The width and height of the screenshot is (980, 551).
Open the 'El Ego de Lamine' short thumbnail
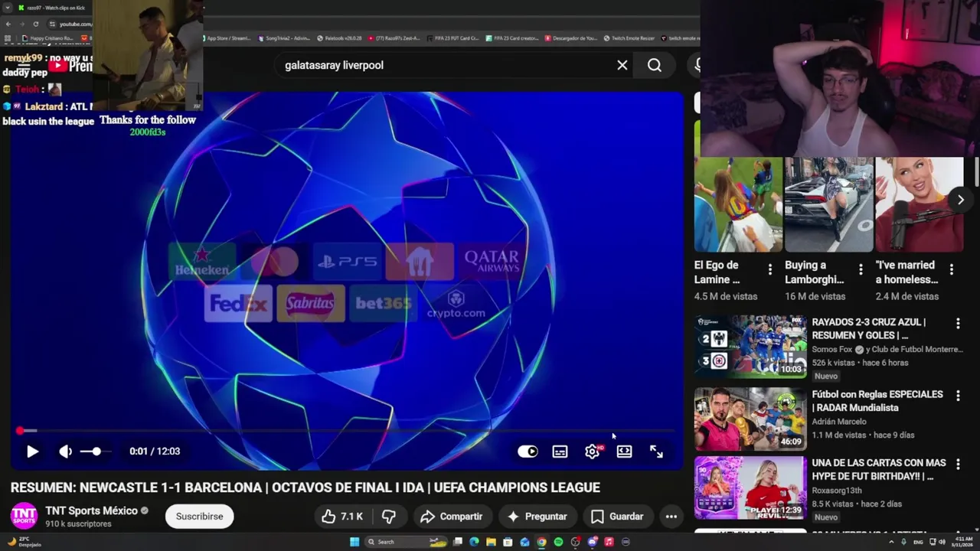click(738, 204)
